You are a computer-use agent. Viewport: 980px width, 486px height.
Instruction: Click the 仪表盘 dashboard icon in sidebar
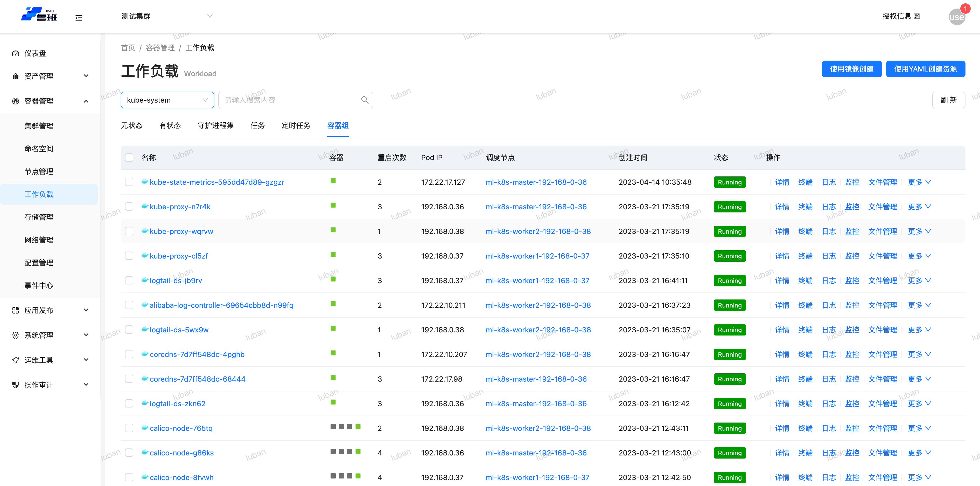coord(16,54)
